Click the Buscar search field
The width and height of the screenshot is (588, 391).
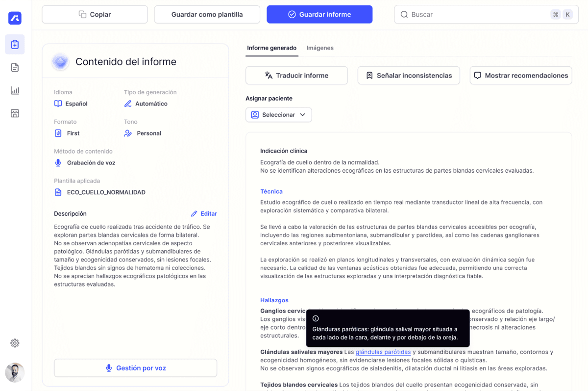[x=475, y=15]
